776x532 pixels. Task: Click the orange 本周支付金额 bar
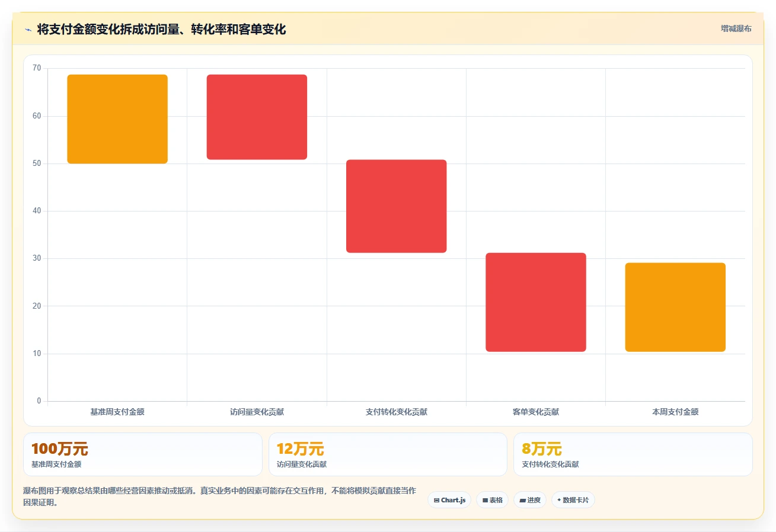(675, 307)
